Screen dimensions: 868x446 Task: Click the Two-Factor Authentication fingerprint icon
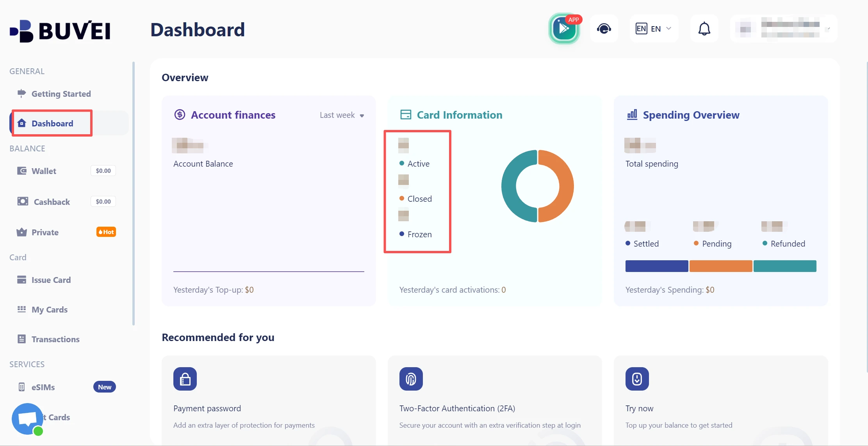[x=411, y=379]
